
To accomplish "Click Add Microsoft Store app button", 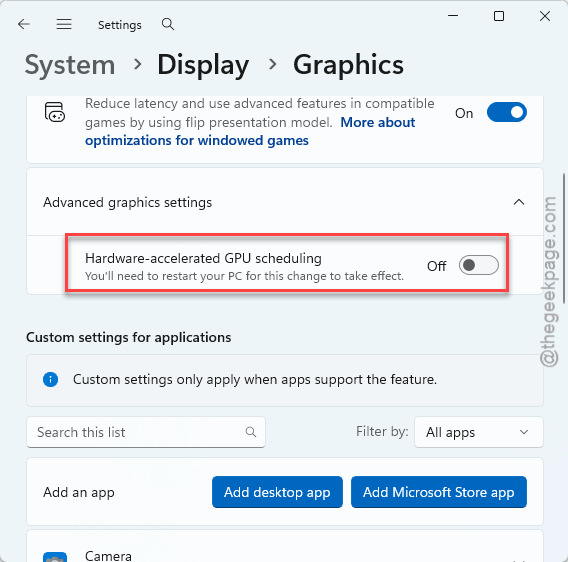I will coord(439,492).
